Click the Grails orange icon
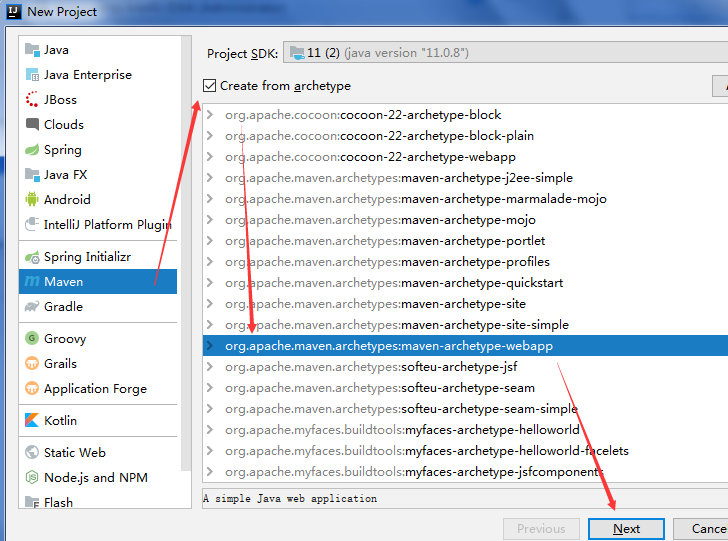Viewport: 728px width, 541px height. click(x=32, y=363)
